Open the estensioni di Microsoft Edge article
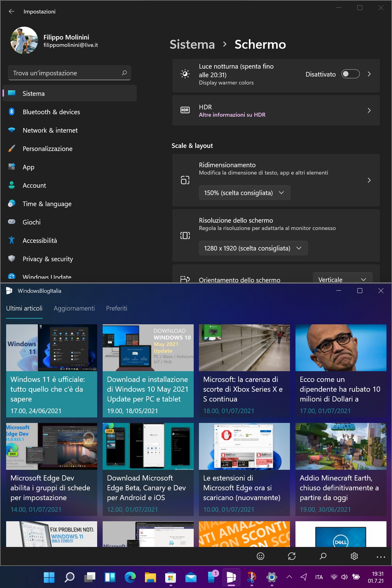 point(244,469)
